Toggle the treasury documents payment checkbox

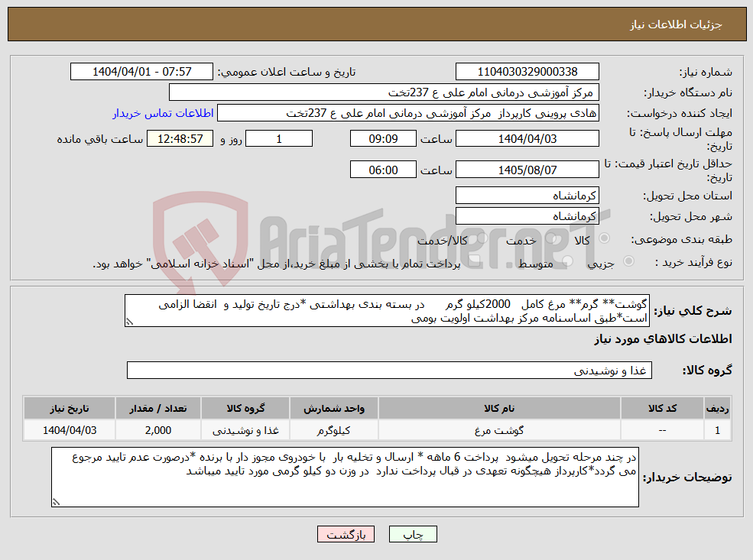475,261
